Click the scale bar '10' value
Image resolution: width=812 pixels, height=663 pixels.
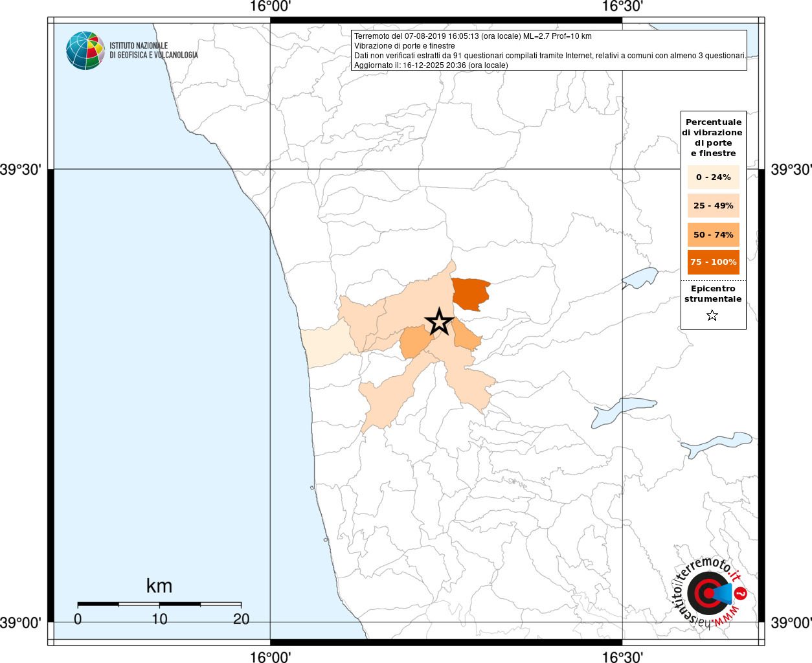coord(159,619)
